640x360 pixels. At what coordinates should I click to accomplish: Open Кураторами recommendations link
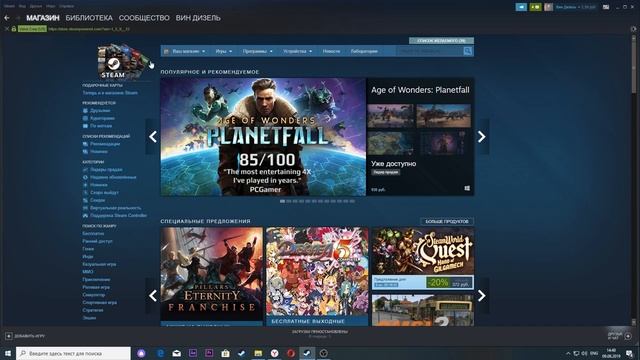tap(102, 118)
